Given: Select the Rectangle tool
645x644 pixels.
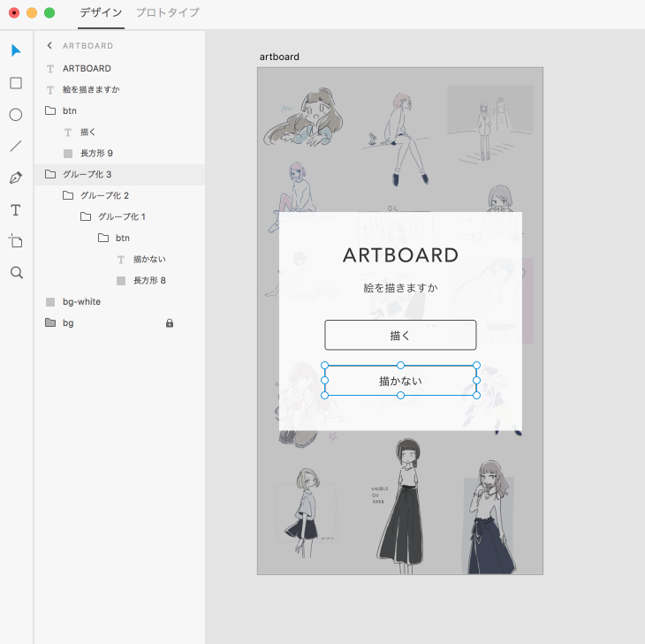Looking at the screenshot, I should pyautogui.click(x=16, y=83).
